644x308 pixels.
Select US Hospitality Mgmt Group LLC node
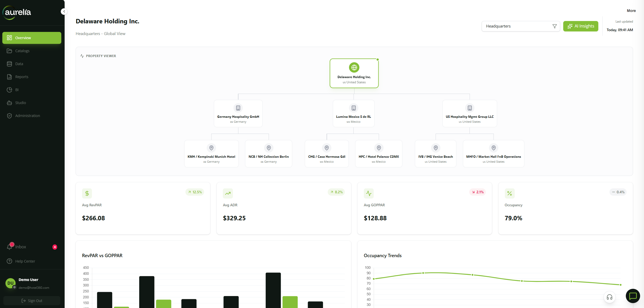[469, 114]
